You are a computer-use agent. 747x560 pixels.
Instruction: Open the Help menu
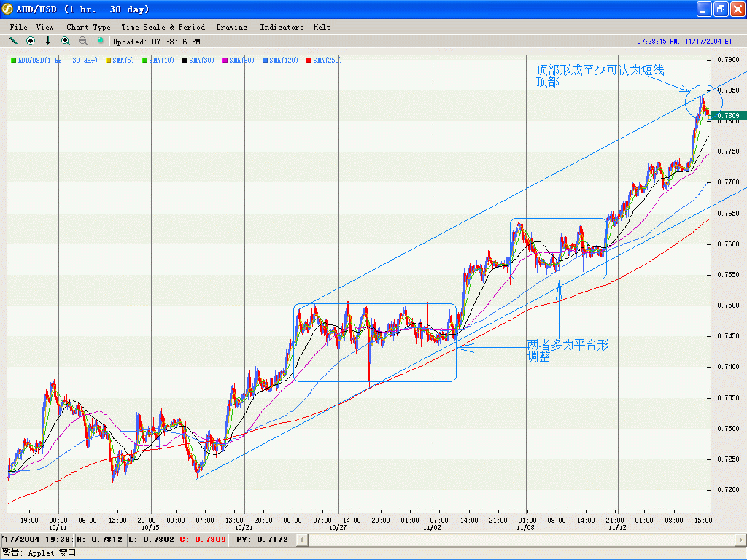click(x=322, y=27)
